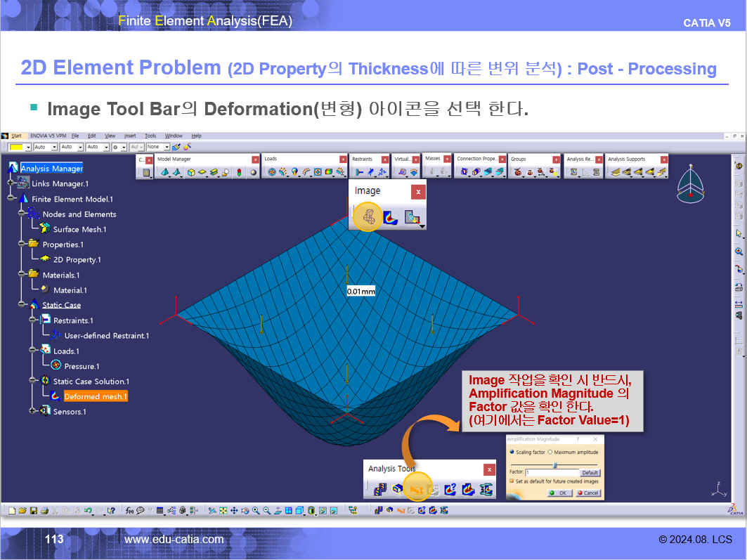Click the first icon in the Restraints toolbar
747x560 pixels.
(359, 172)
